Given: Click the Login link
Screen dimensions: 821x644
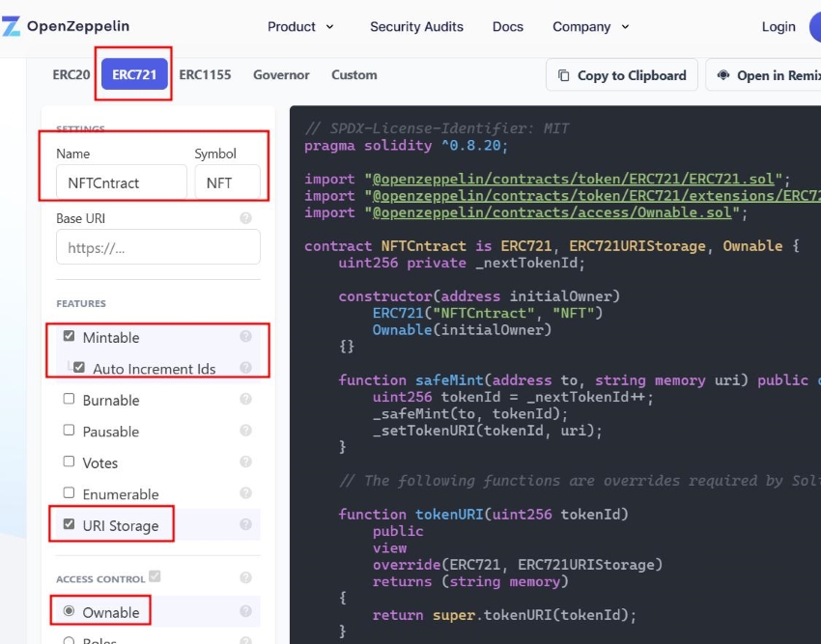Looking at the screenshot, I should 779,27.
